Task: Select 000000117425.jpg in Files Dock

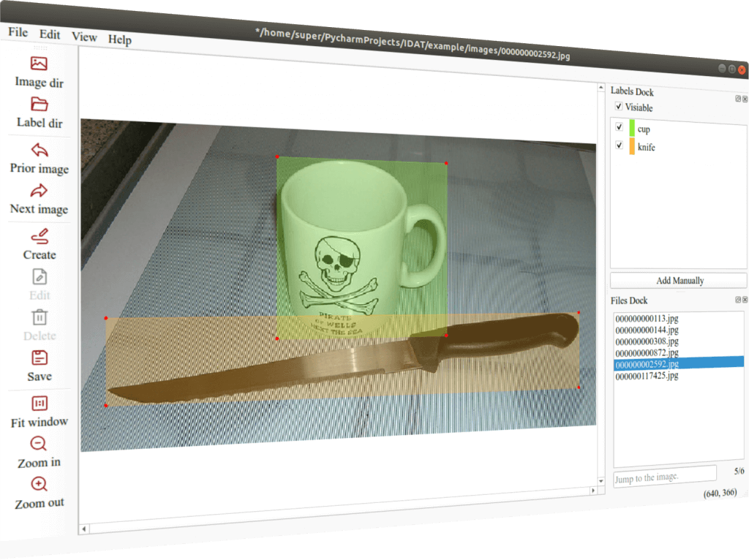Action: 647,376
